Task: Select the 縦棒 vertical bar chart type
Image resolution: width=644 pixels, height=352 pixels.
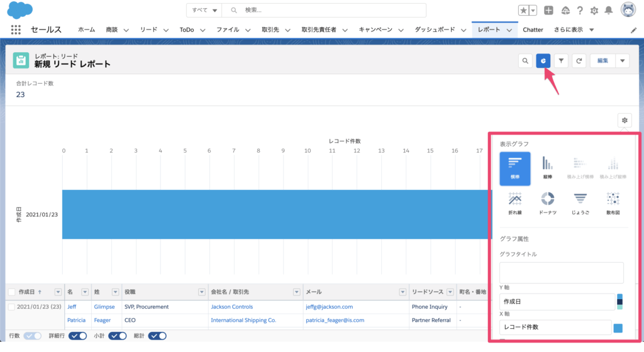Action: coord(547,168)
